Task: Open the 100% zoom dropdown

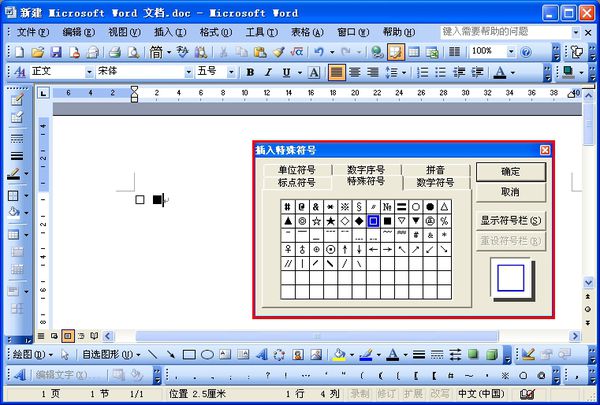Action: (511, 51)
